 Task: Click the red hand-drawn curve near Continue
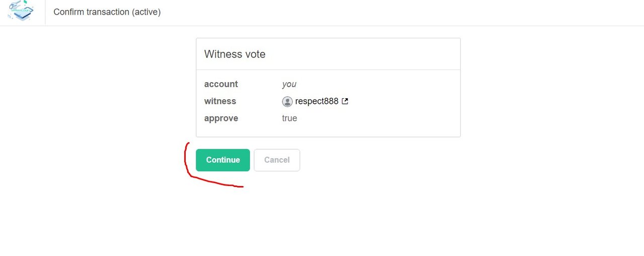188,166
